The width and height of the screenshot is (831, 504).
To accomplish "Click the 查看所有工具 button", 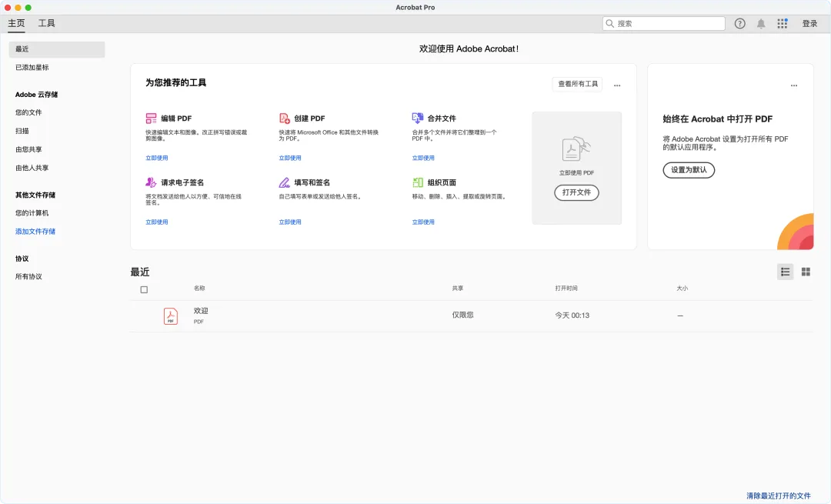I will (x=578, y=84).
